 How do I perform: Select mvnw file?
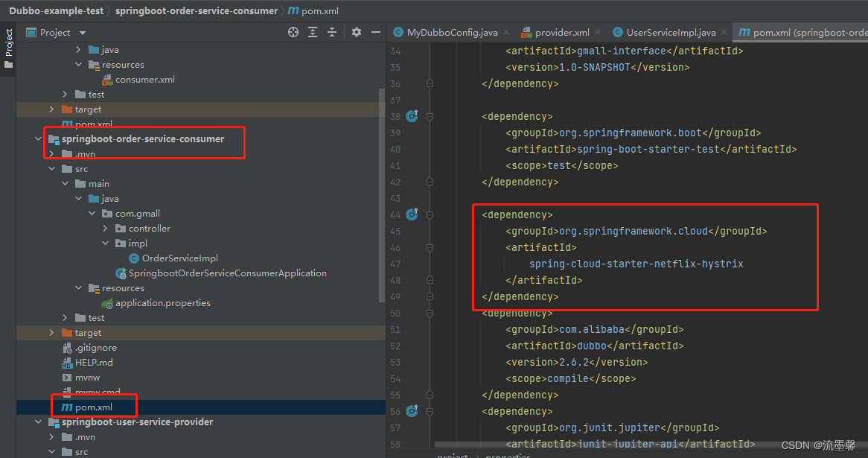tap(87, 377)
